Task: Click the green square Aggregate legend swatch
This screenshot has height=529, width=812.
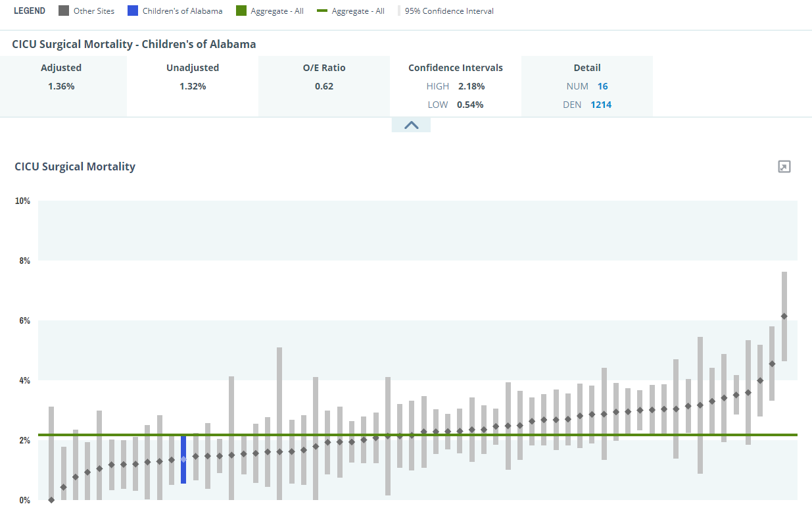Action: point(241,11)
